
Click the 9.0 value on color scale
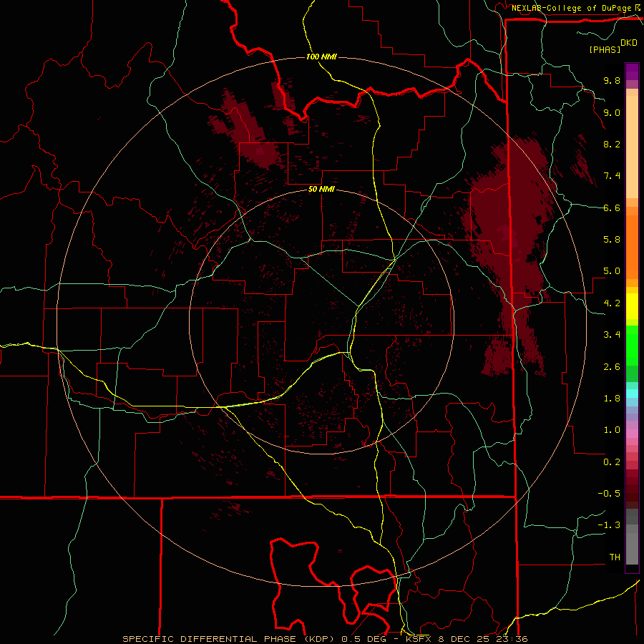point(612,112)
